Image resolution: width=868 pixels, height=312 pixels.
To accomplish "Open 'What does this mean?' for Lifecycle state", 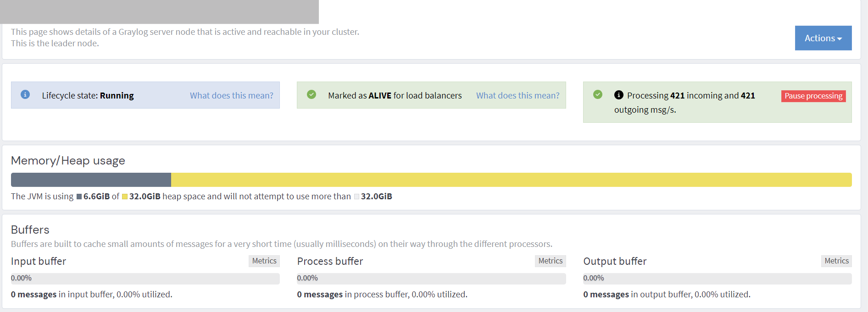I will (x=231, y=95).
